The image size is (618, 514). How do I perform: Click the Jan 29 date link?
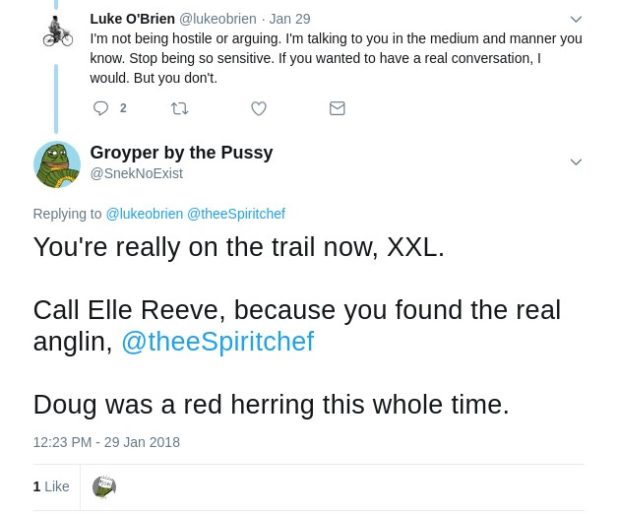(290, 19)
